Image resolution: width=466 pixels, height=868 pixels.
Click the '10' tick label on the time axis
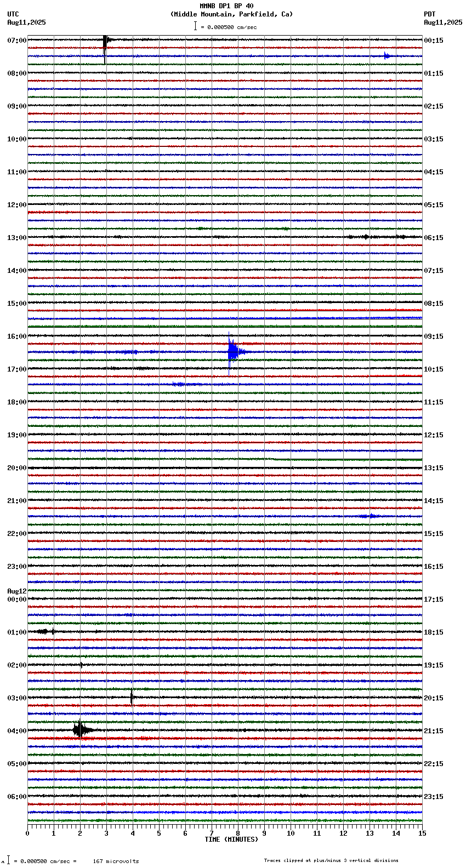pos(291,833)
